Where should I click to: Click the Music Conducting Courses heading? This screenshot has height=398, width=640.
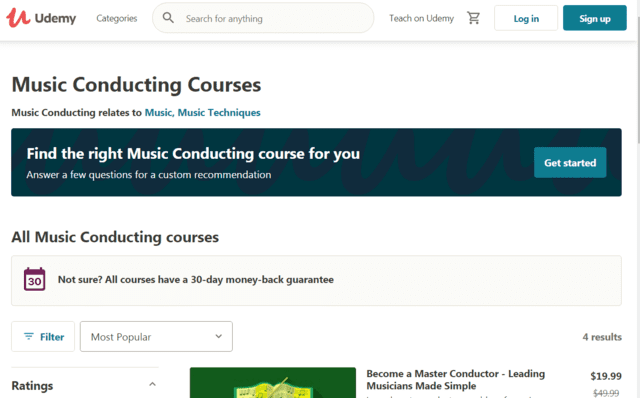tap(136, 85)
